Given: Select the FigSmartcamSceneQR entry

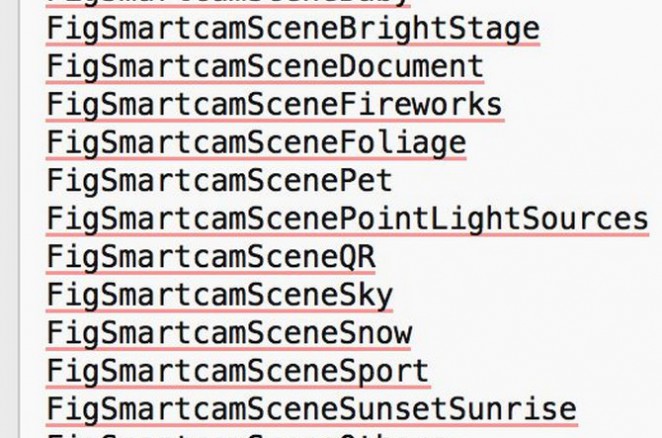Looking at the screenshot, I should point(210,257).
